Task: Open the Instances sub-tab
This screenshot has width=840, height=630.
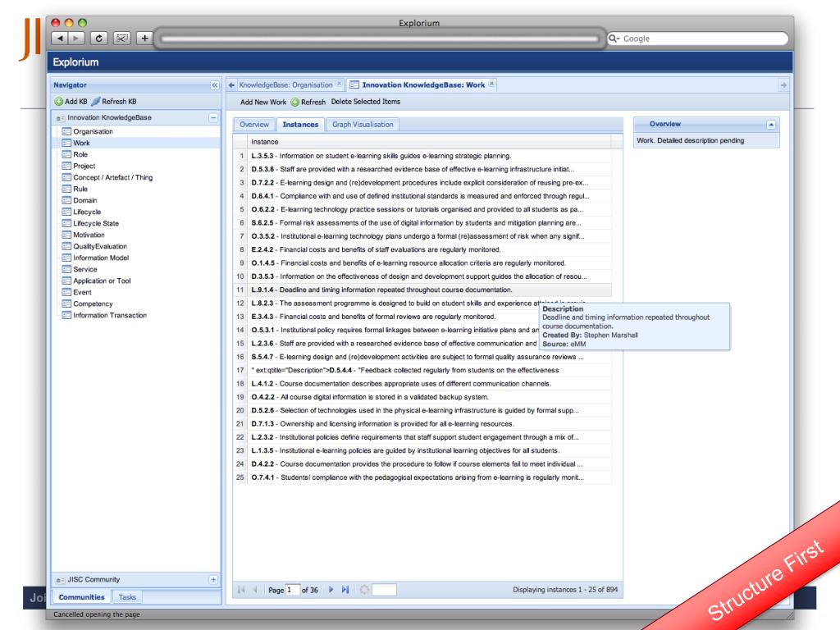Action: click(300, 125)
